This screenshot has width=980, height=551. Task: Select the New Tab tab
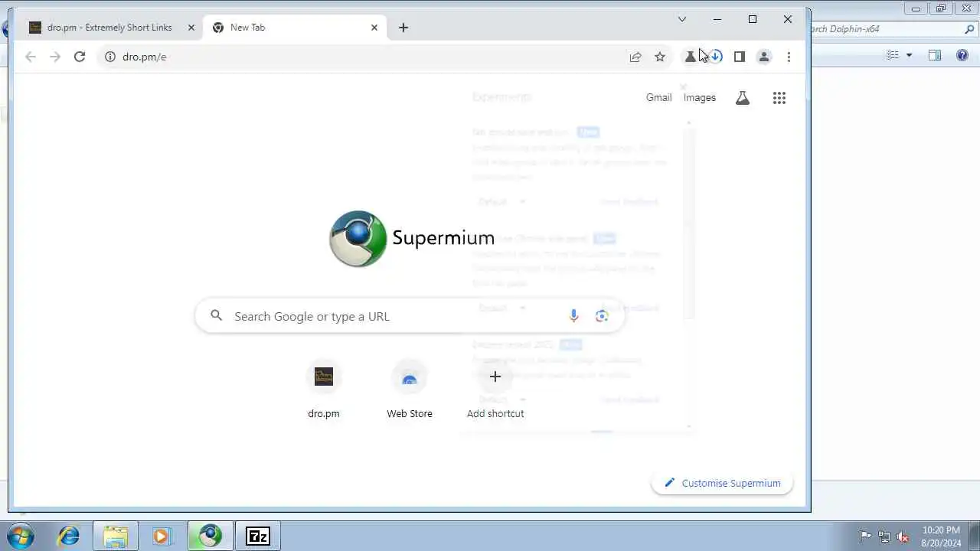(296, 28)
